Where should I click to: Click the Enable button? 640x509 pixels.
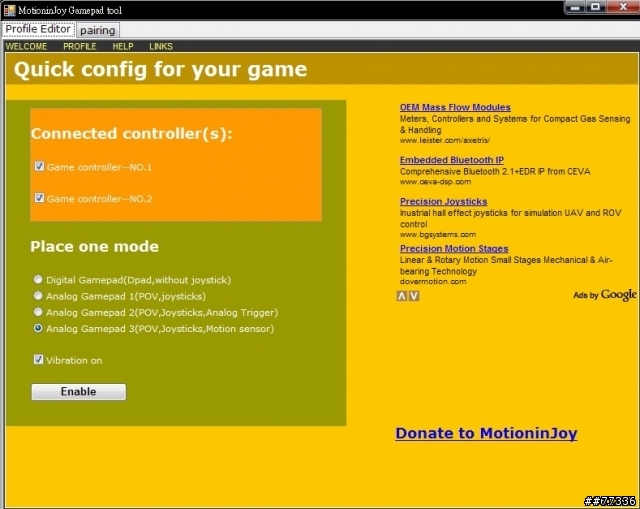pyautogui.click(x=79, y=392)
